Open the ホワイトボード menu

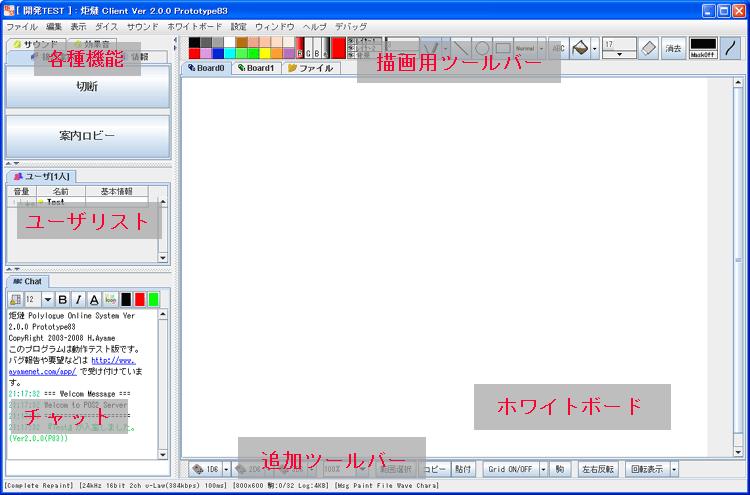[195, 26]
